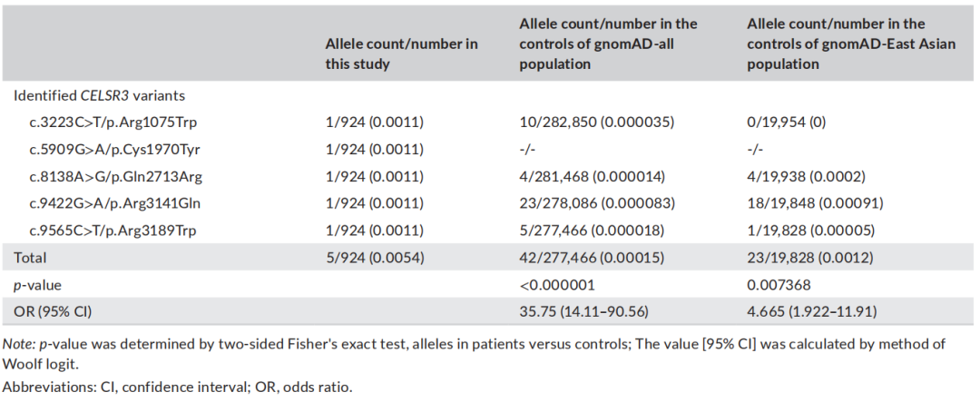Click the 'OR (95% CI)' row label
This screenshot has width=980, height=402.
pos(52,313)
